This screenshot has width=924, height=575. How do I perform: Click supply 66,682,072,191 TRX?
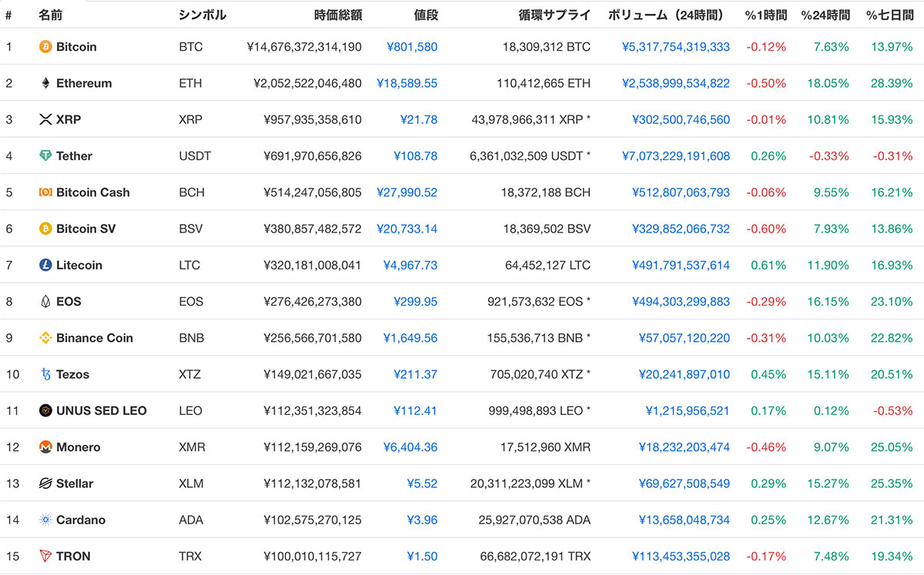point(535,556)
